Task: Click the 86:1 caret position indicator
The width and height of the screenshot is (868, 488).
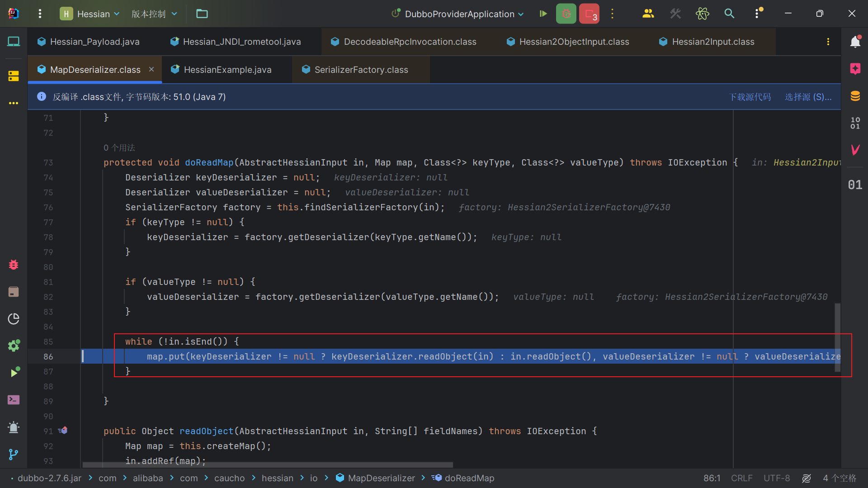Action: [712, 478]
